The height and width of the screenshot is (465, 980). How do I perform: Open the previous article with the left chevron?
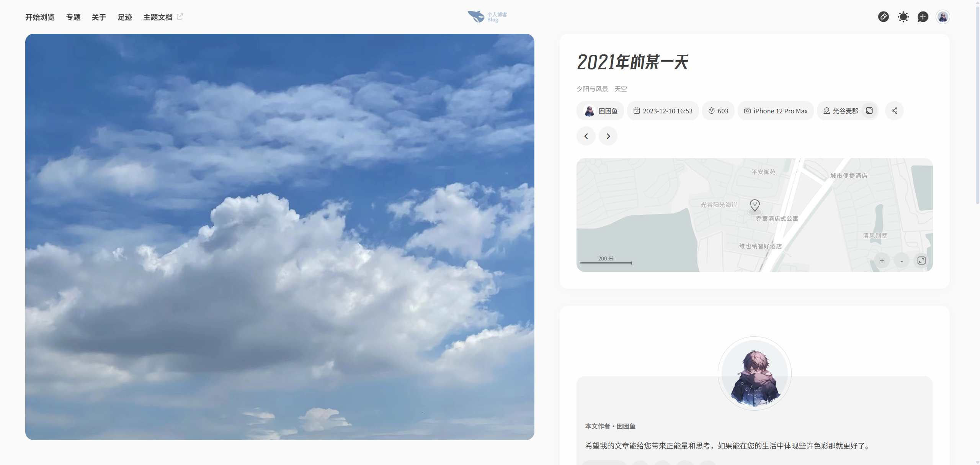586,136
